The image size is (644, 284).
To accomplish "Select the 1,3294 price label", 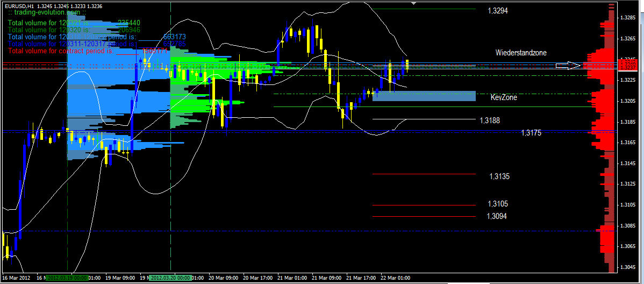I will click(498, 11).
